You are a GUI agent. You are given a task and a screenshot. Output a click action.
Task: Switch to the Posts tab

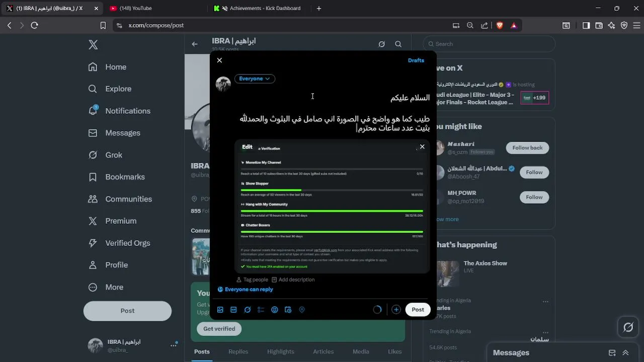[x=202, y=351]
